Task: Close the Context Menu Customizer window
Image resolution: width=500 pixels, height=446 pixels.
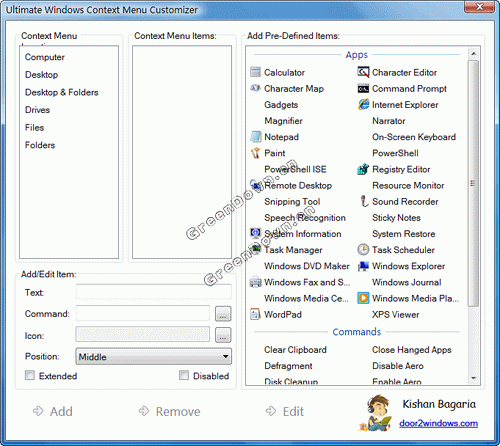Action: 479,6
